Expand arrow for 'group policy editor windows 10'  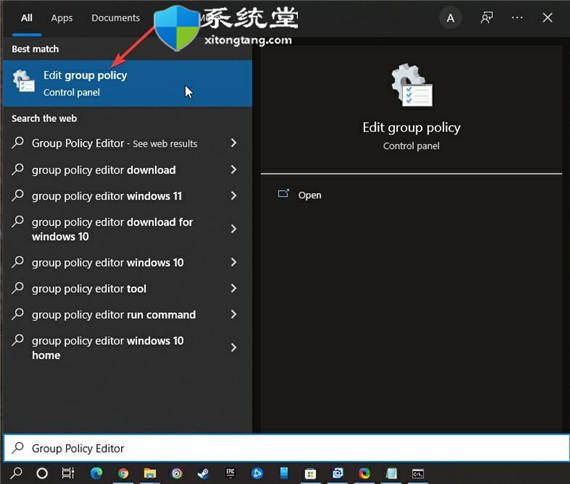click(x=234, y=262)
